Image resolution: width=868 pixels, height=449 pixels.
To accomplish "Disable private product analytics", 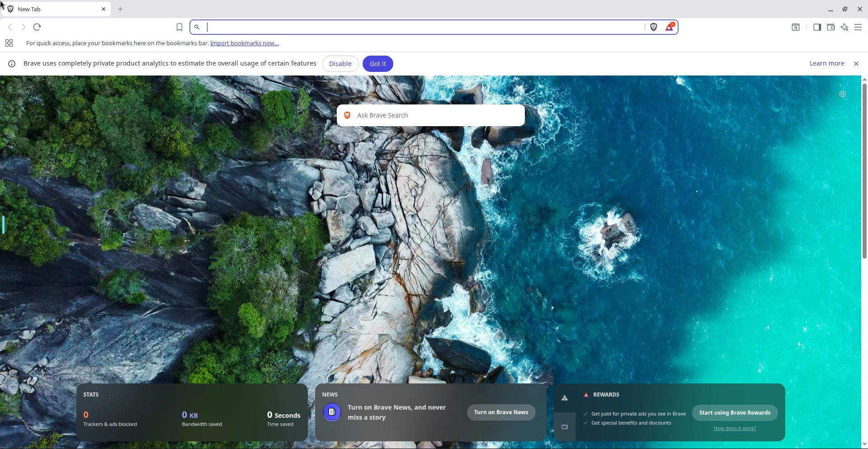I will (x=340, y=64).
